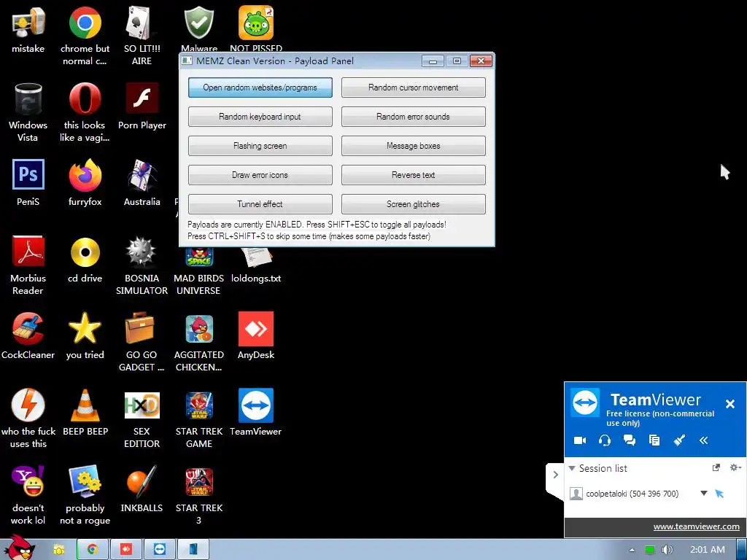Switch to Chrome on the taskbar
Image resolution: width=747 pixels, height=560 pixels.
pyautogui.click(x=93, y=550)
